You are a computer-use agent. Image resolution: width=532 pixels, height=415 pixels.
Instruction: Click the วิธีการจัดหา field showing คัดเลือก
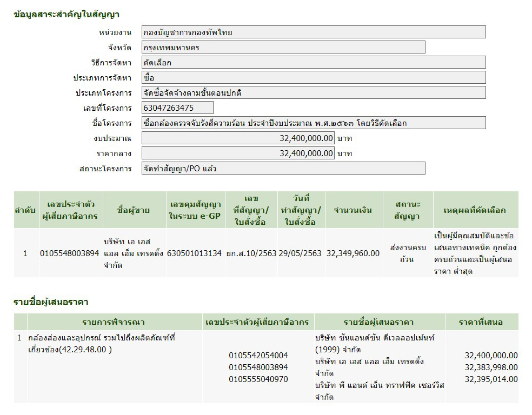point(314,63)
